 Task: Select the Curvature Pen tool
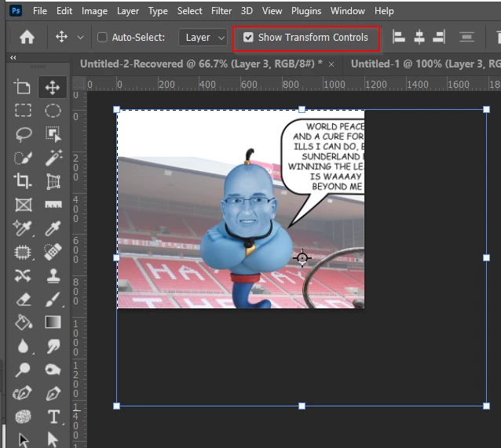(23, 393)
